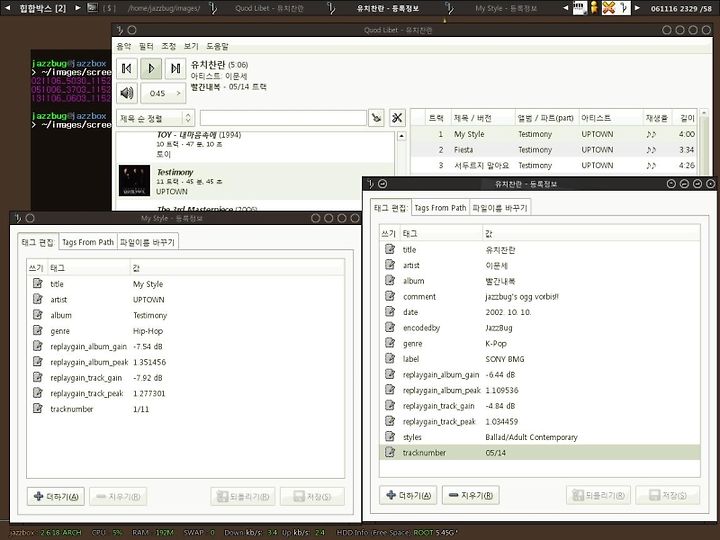Open the 0:45 seek position button
The image size is (720, 540).
(x=163, y=93)
